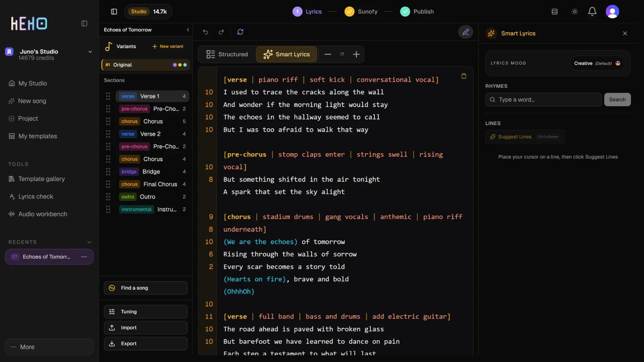Expand Juno's Studio workspace dropdown
Viewport: 644px width, 362px height.
pos(90,52)
